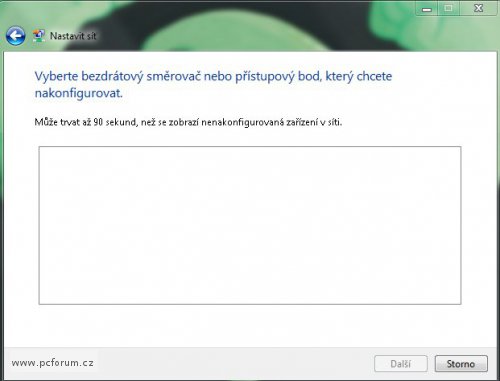Screen dimensions: 500x381
Task: Click the Může trvat až 90 sekund text
Action: pyautogui.click(x=86, y=122)
